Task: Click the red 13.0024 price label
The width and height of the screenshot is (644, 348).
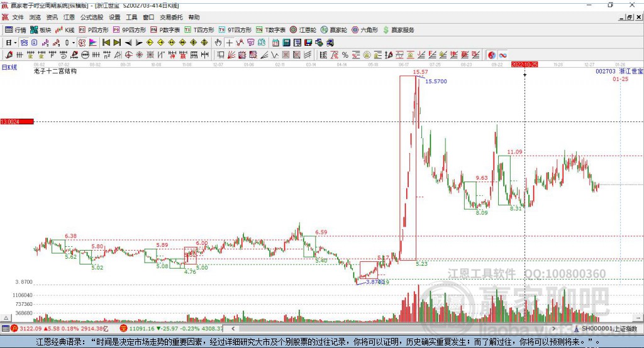Action: click(x=16, y=121)
